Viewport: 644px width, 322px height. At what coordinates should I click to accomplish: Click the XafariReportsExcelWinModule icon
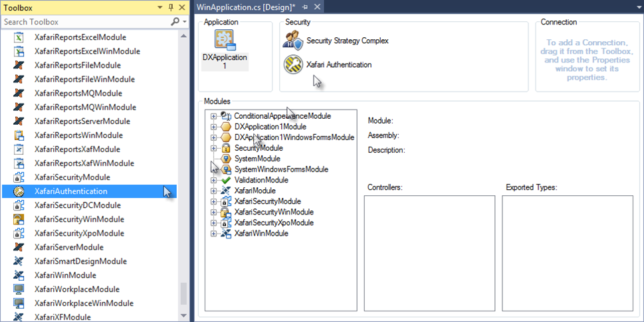pyautogui.click(x=19, y=51)
